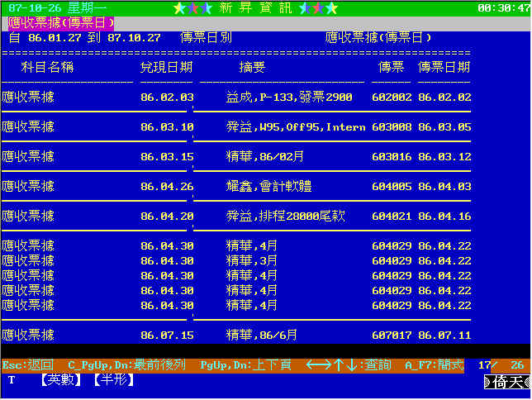
Task: Click the arrow keys 查詢 hint
Action: [349, 365]
